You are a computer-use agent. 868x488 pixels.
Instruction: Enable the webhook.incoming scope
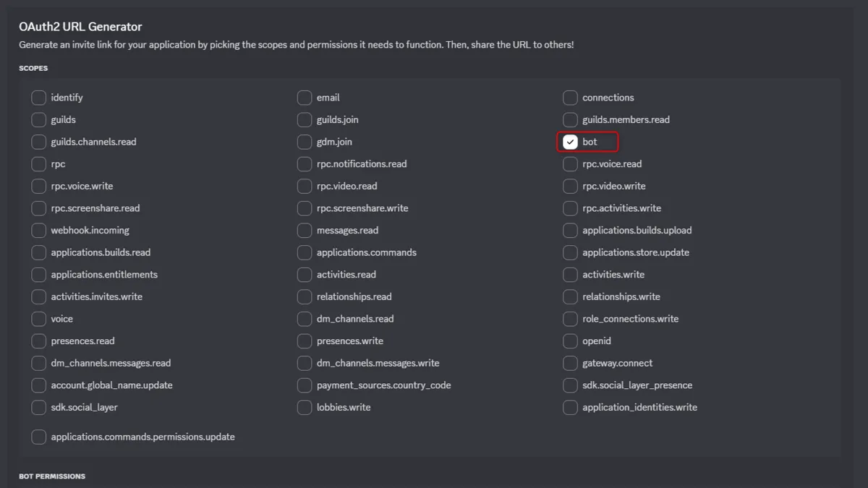pyautogui.click(x=38, y=230)
